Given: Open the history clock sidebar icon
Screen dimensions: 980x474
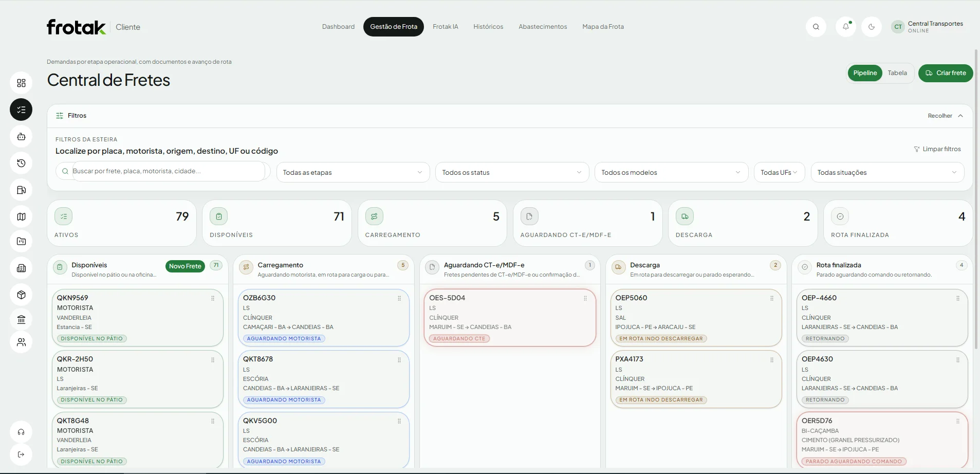Looking at the screenshot, I should [x=21, y=163].
